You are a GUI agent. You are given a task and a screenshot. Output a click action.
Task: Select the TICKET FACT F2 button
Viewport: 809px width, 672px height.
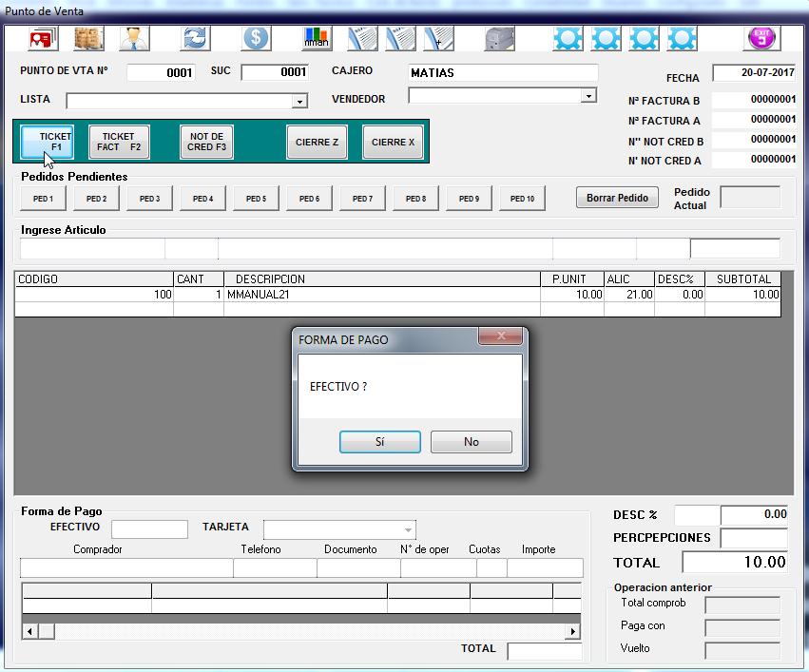[x=119, y=142]
